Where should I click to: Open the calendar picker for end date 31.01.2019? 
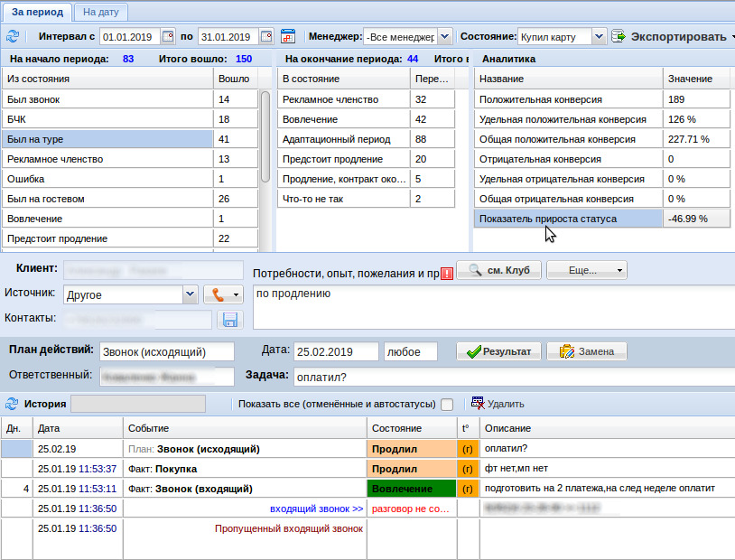266,36
